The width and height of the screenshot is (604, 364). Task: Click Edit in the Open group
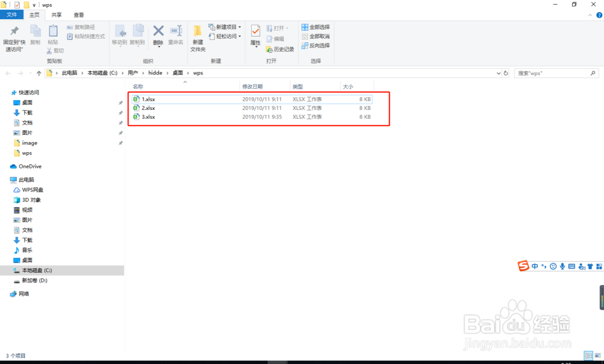[275, 39]
